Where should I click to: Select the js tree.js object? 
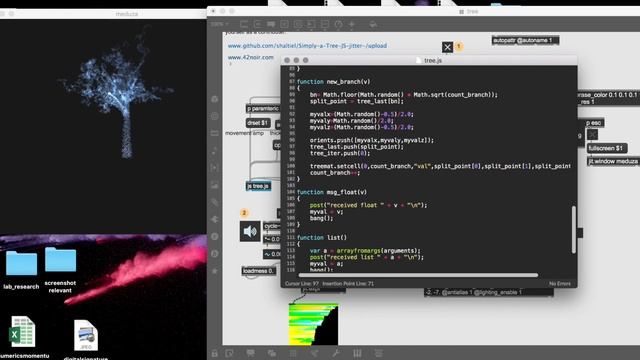click(258, 186)
